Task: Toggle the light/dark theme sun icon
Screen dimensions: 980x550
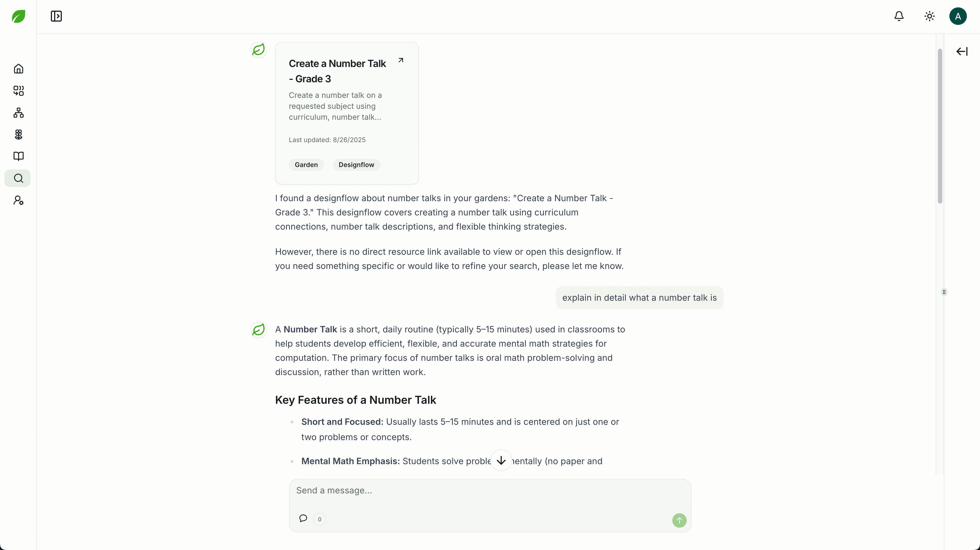Action: point(929,16)
